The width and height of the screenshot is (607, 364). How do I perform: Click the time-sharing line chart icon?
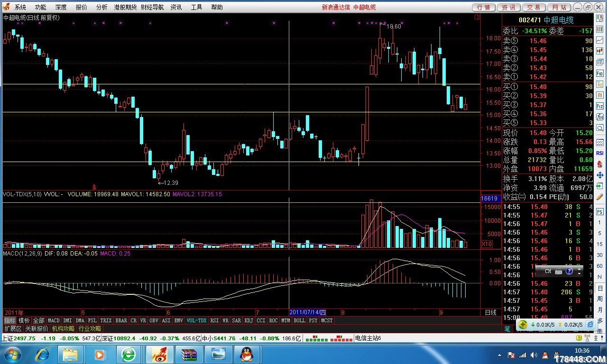coord(600,40)
